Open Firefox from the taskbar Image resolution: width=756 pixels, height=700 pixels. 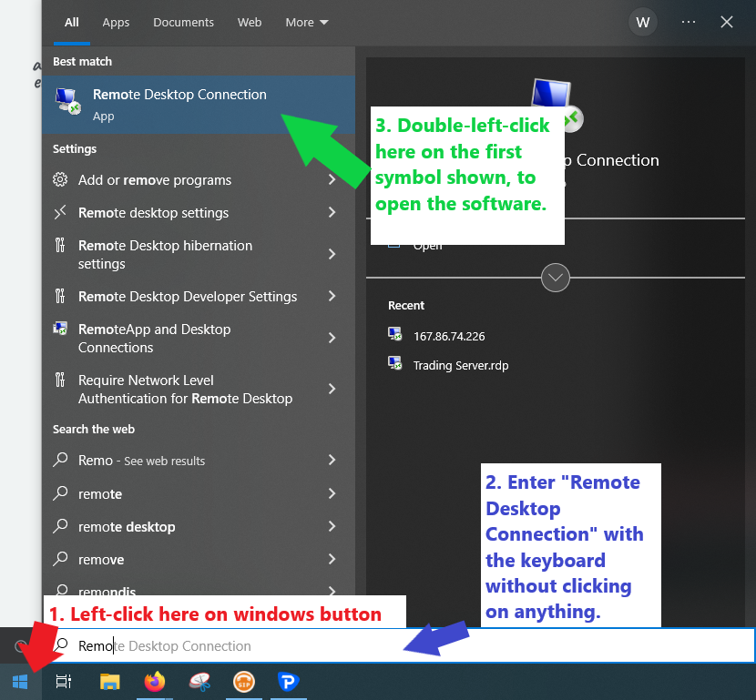(155, 682)
